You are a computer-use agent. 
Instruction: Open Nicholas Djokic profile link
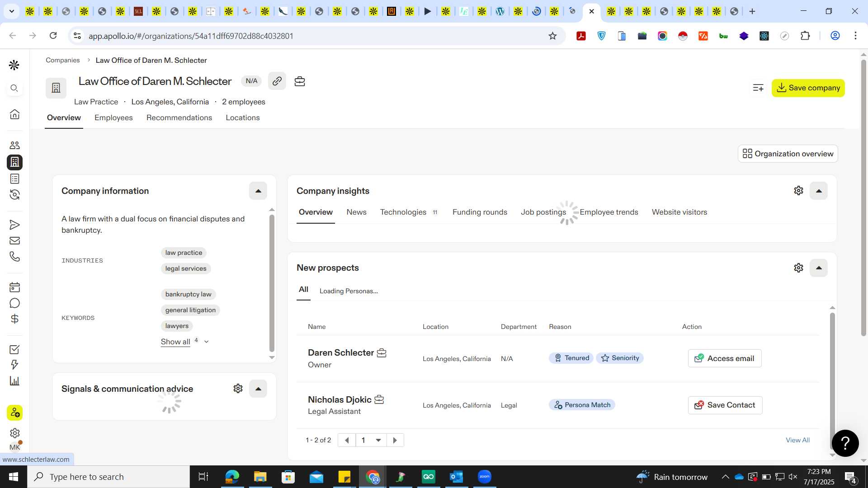tap(340, 399)
